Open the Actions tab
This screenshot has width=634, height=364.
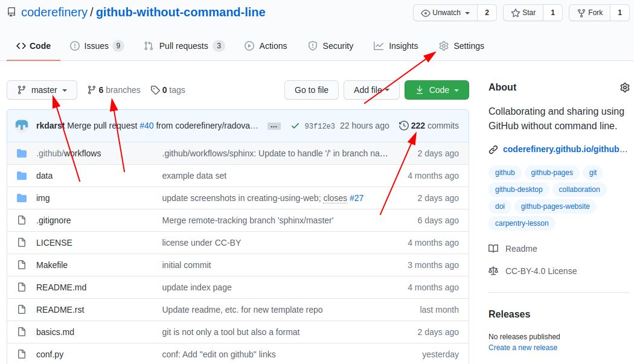[266, 46]
